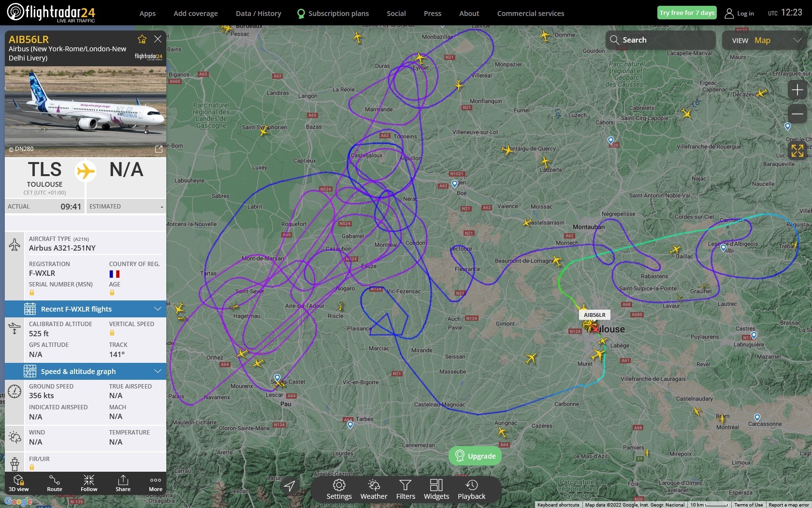Image resolution: width=812 pixels, height=508 pixels.
Task: Open Data / History menu
Action: coord(259,14)
